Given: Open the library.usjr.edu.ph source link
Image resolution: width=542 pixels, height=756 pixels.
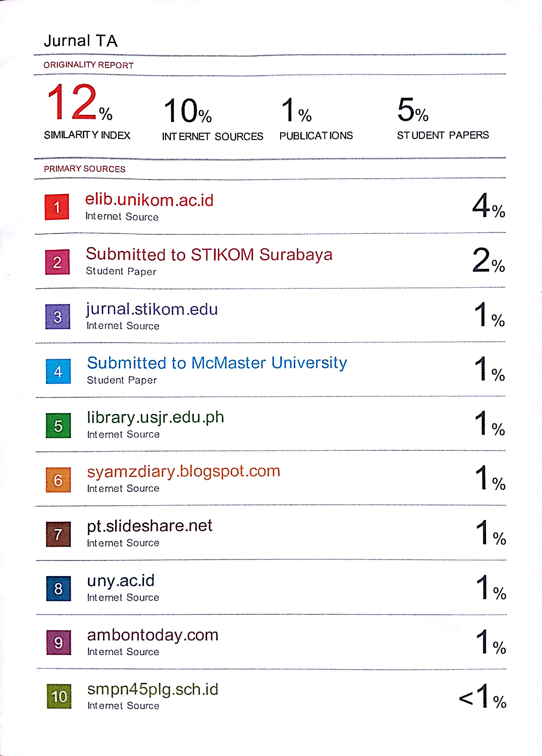Looking at the screenshot, I should point(155,417).
